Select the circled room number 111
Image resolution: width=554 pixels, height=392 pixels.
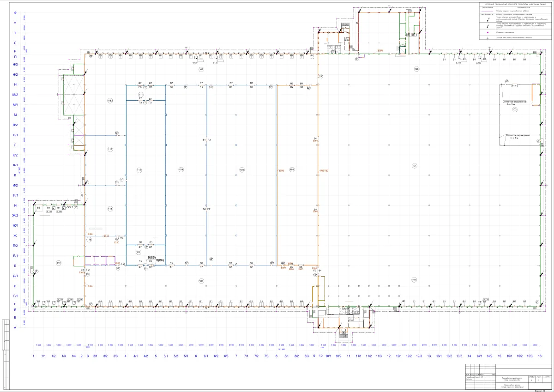point(141,94)
